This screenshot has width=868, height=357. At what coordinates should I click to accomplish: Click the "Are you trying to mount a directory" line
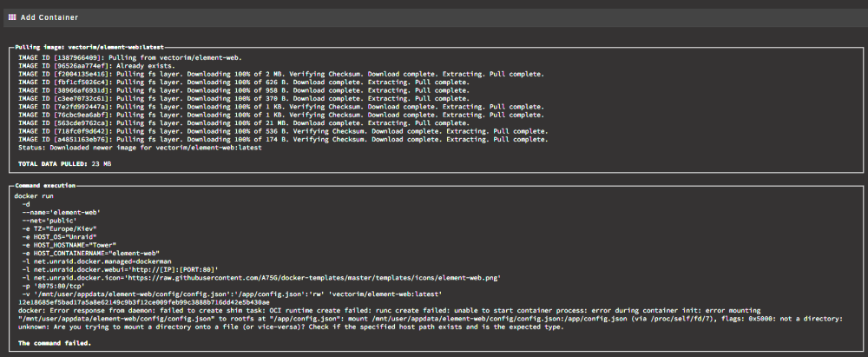coord(291,327)
